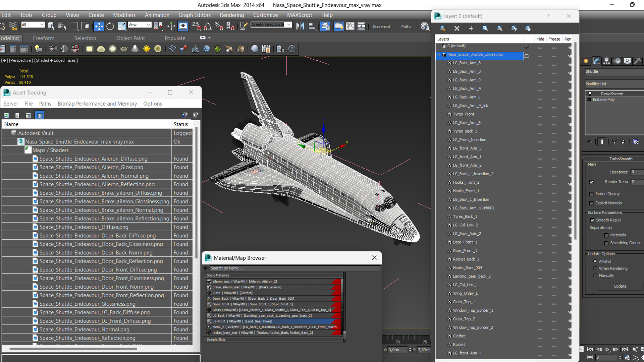The width and height of the screenshot is (644, 362).
Task: Click the TurboSmooth Update button
Action: (x=620, y=286)
